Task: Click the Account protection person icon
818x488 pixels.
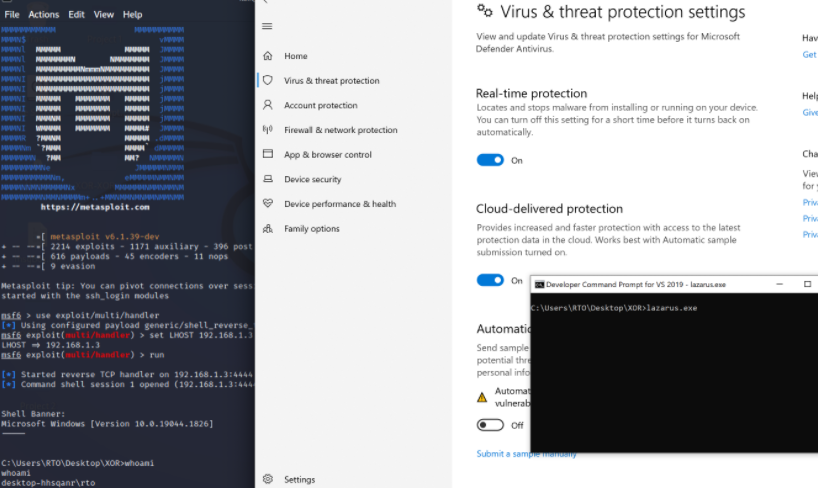Action: point(268,105)
